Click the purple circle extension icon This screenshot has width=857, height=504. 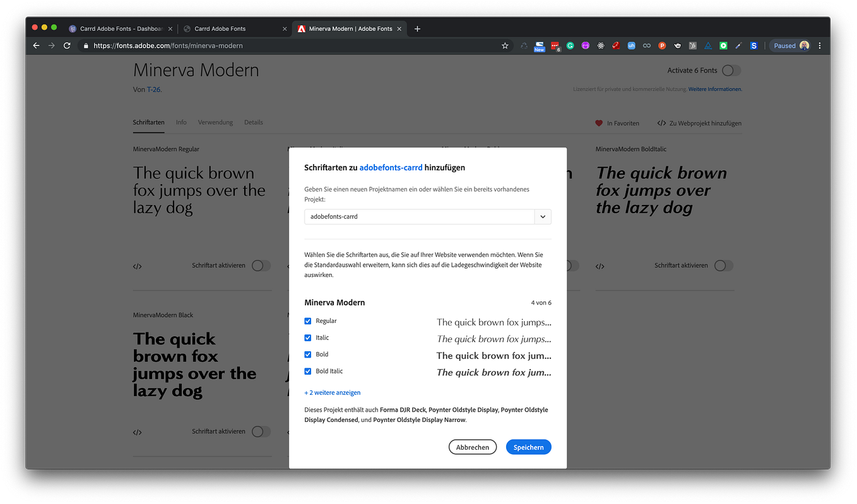point(586,45)
